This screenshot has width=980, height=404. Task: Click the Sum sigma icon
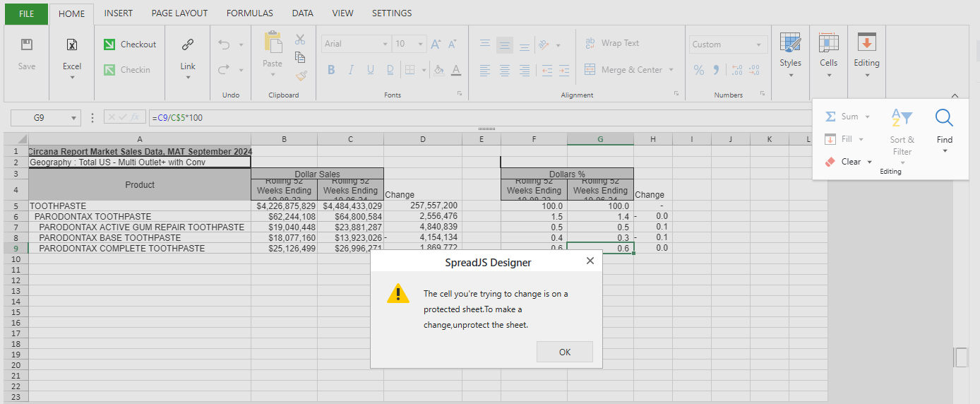(831, 117)
